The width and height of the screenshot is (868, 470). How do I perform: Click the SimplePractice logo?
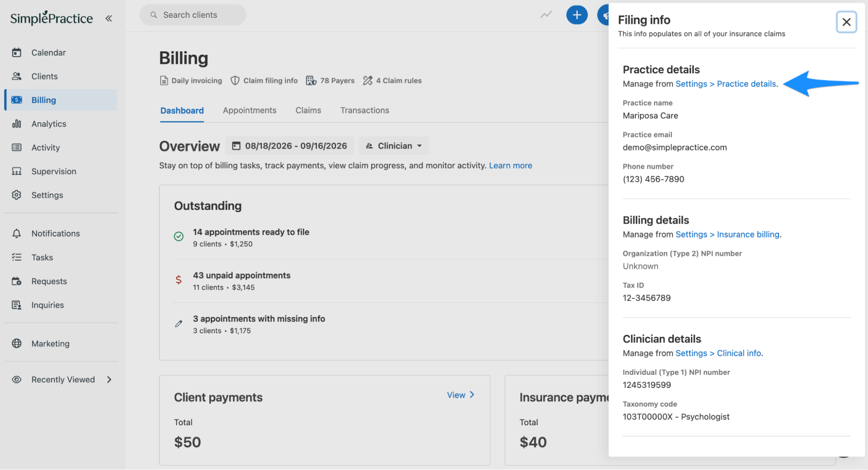click(x=51, y=18)
